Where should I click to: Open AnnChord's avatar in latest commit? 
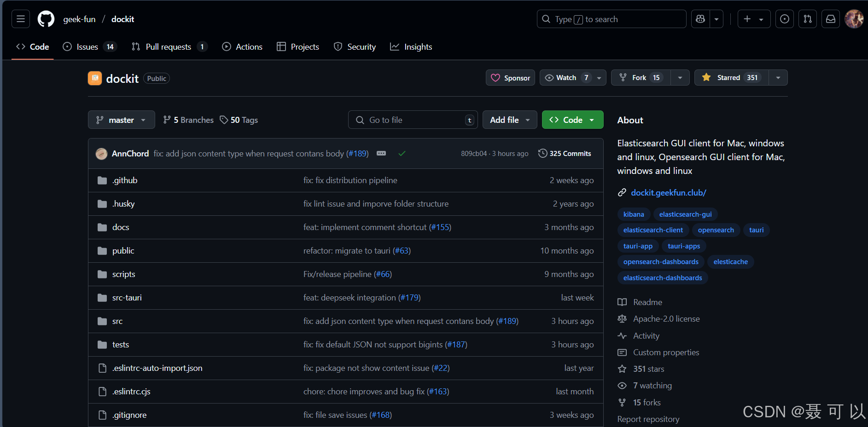click(x=101, y=154)
